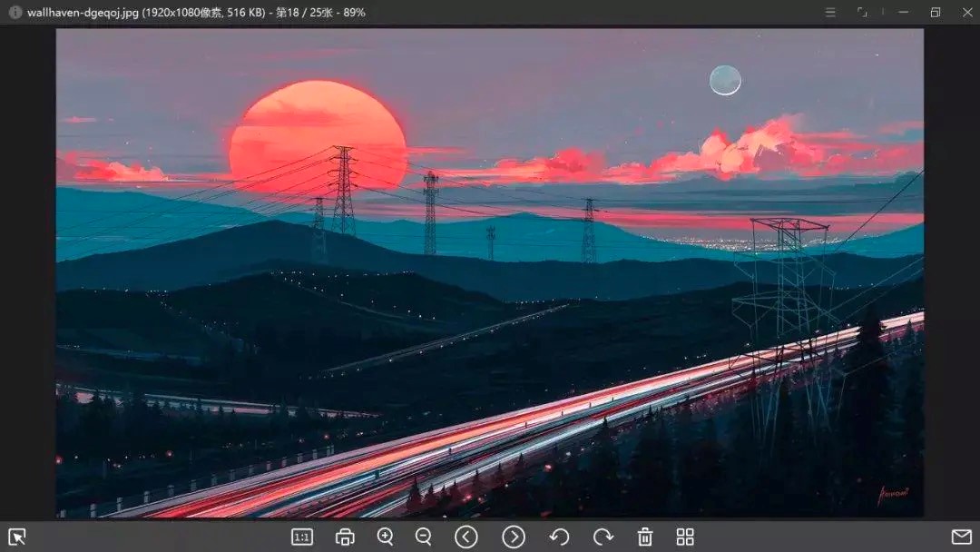Zoom out of the image
Viewport: 980px width, 552px height.
click(x=424, y=537)
